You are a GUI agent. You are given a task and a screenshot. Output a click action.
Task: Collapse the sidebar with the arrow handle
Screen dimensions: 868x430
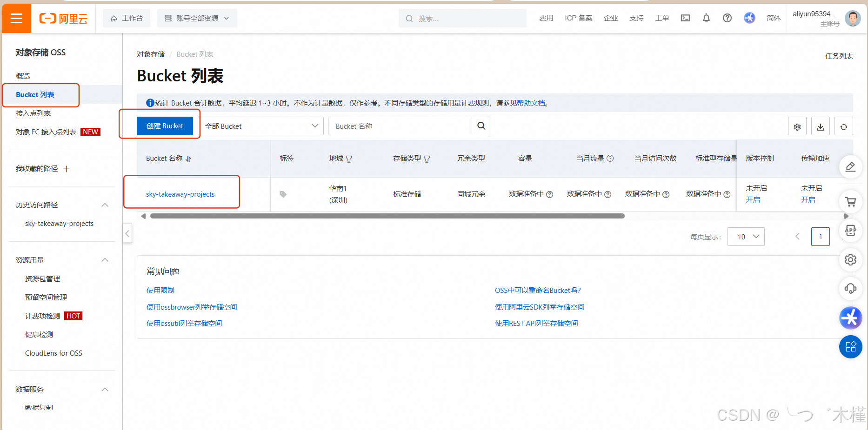[127, 233]
